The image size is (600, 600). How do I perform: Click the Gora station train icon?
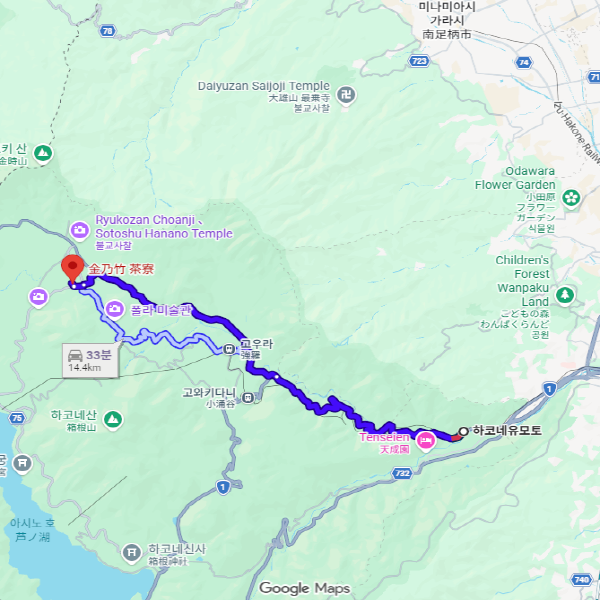(x=229, y=349)
